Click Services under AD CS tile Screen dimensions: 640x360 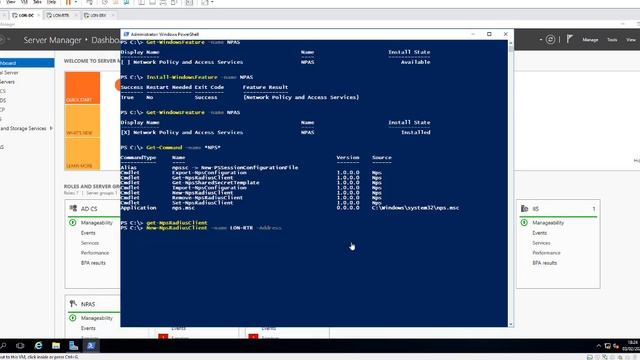pyautogui.click(x=90, y=243)
